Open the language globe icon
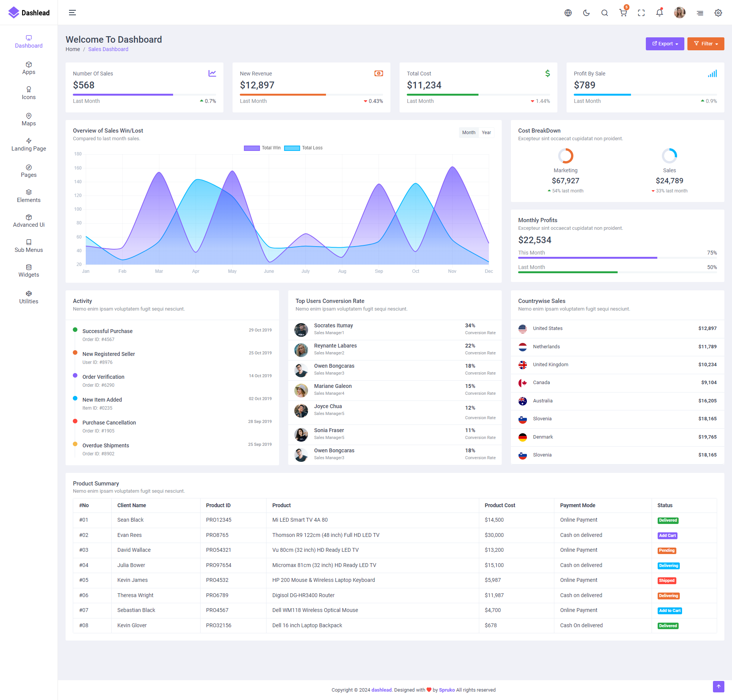The height and width of the screenshot is (700, 732). click(568, 13)
